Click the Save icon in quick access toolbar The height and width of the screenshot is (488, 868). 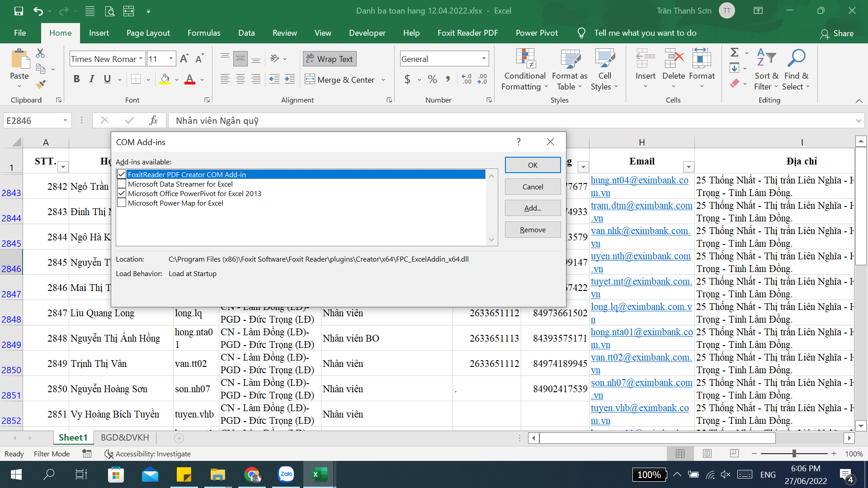(19, 11)
